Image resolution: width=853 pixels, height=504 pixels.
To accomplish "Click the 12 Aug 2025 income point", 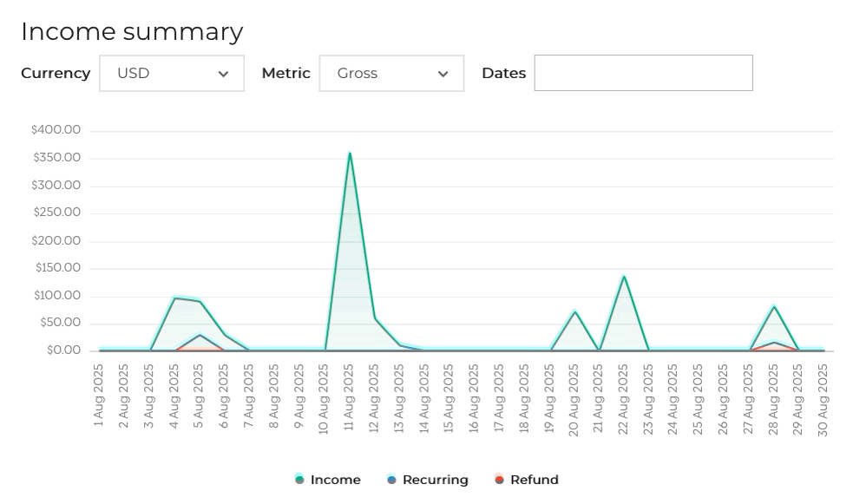I will (375, 318).
